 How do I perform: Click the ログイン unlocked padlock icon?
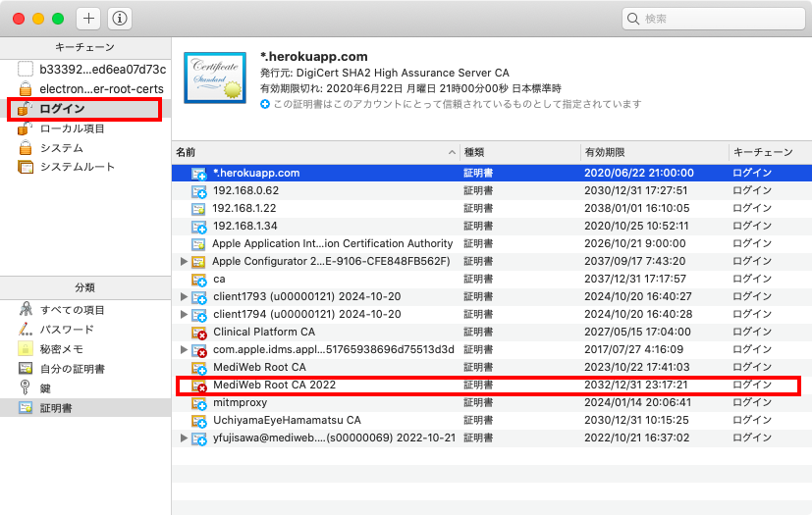tap(25, 109)
